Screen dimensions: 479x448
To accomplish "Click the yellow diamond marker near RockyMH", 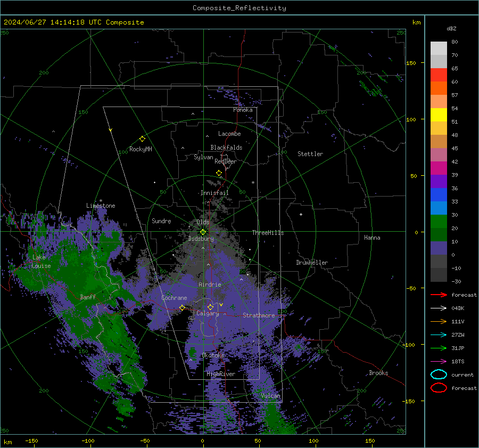I will pyautogui.click(x=142, y=139).
